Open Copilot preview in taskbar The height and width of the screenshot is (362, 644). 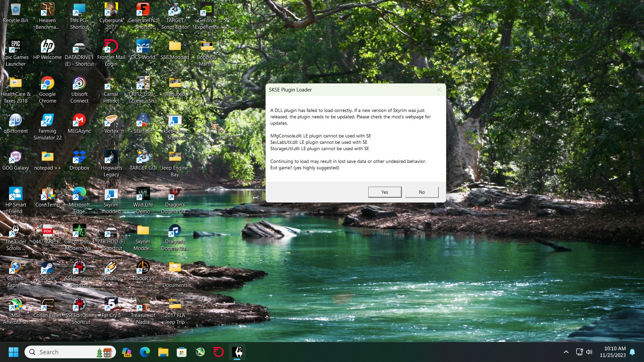pos(126,352)
